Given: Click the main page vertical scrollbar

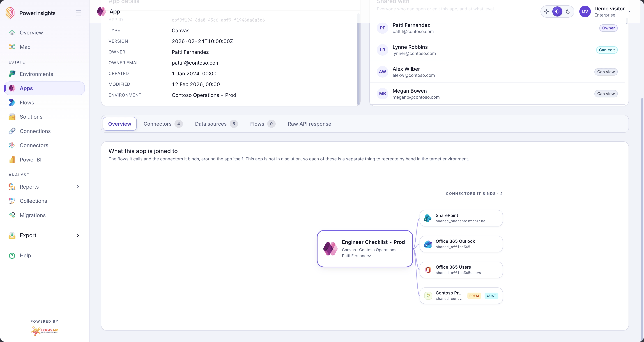Looking at the screenshot, I should (x=642, y=220).
